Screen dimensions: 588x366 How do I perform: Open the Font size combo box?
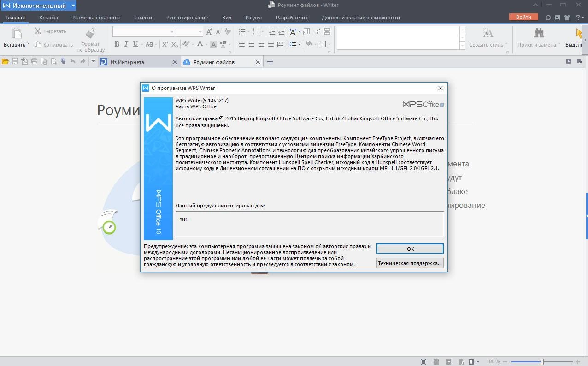point(188,31)
